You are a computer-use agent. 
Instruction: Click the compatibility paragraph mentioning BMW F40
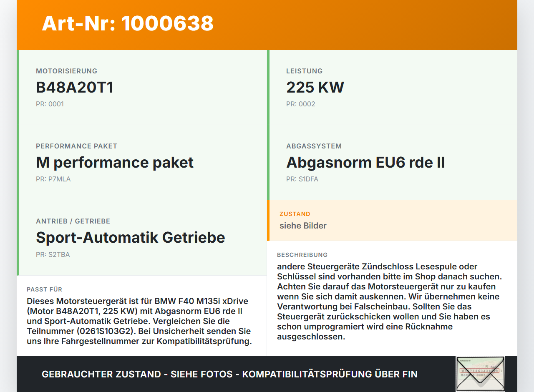(140, 322)
